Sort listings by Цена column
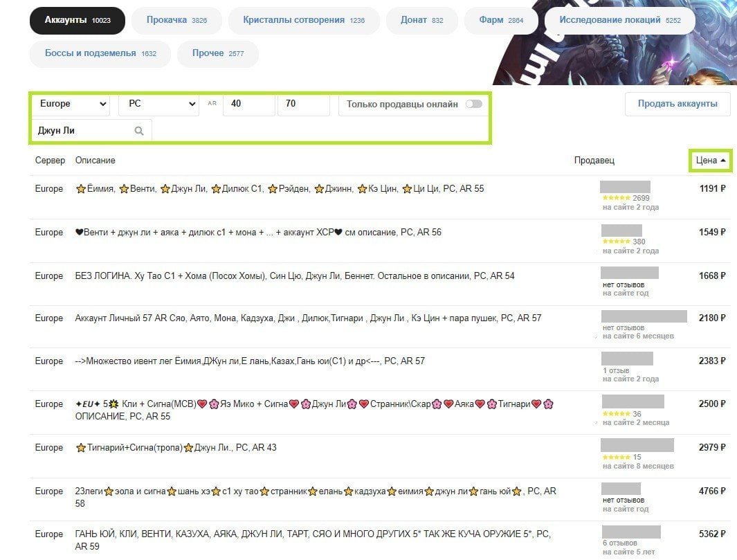The image size is (737, 560). pyautogui.click(x=711, y=161)
